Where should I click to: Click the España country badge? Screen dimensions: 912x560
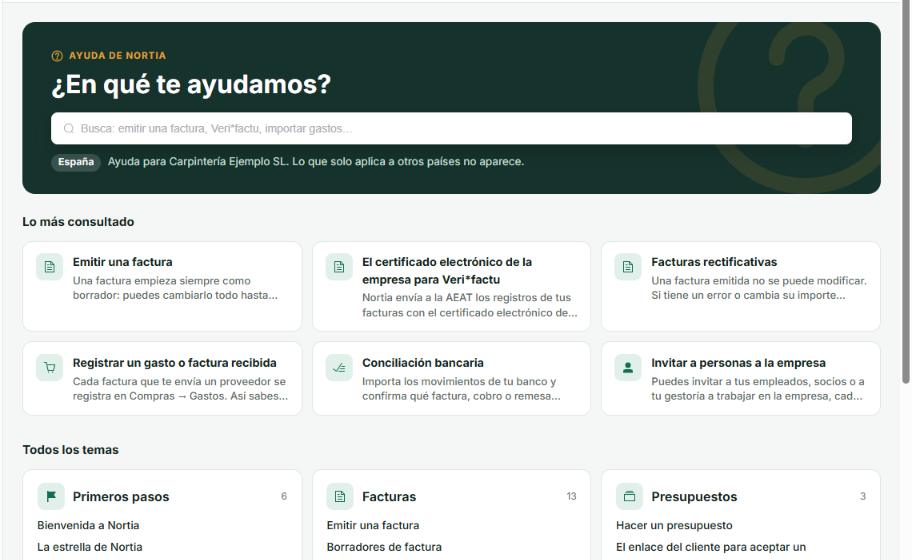(x=76, y=162)
